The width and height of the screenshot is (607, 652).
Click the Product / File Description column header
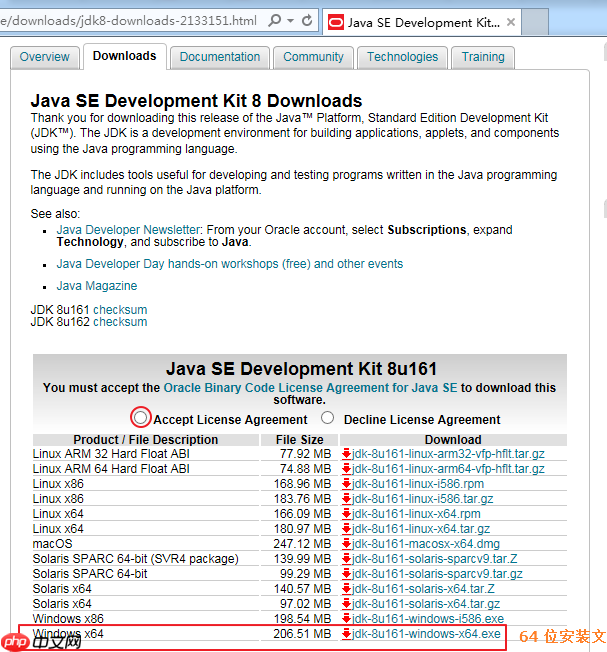[146, 440]
